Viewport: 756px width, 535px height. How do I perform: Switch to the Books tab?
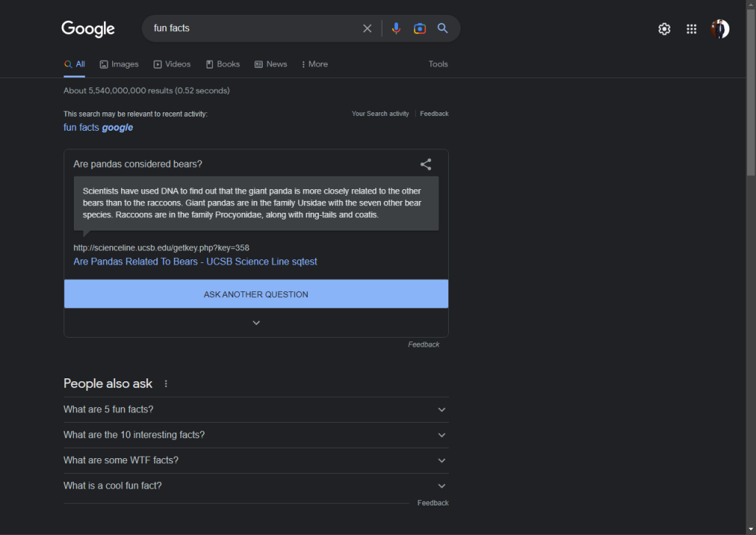[223, 64]
